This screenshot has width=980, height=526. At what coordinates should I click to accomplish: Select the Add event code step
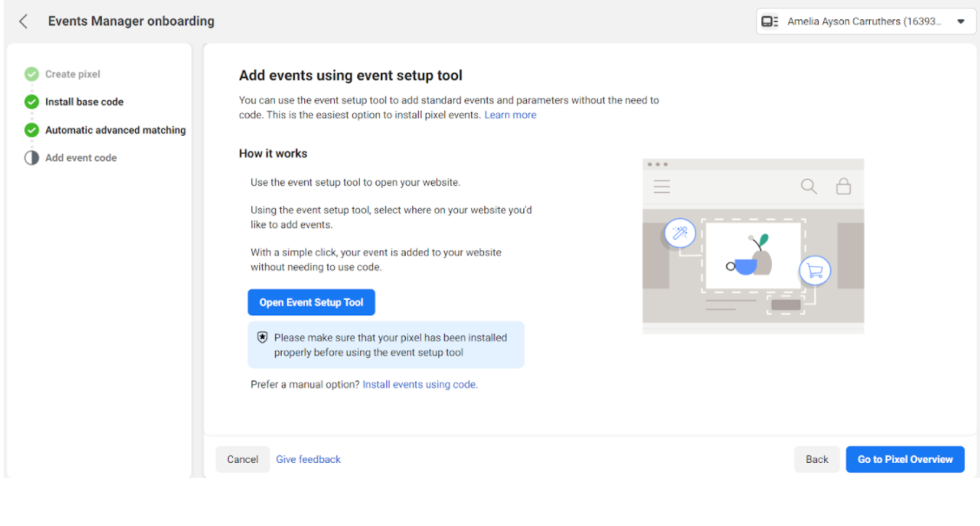pos(81,158)
